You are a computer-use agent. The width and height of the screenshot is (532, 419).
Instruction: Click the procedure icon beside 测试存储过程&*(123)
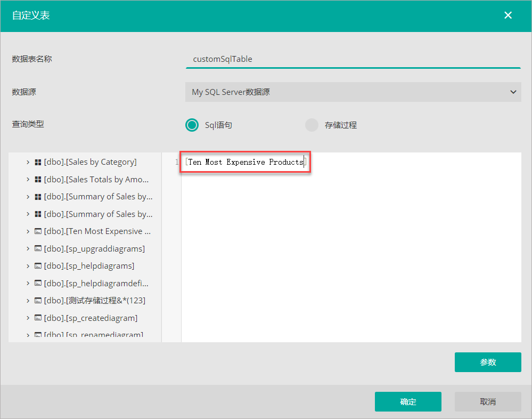pyautogui.click(x=38, y=301)
